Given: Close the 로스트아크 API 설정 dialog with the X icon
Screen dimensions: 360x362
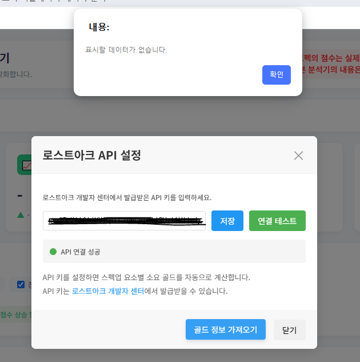Looking at the screenshot, I should [x=298, y=156].
